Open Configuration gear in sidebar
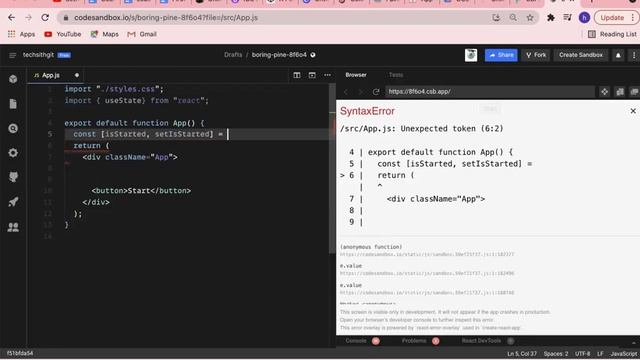Screen dimensions: 640x360 (13, 153)
